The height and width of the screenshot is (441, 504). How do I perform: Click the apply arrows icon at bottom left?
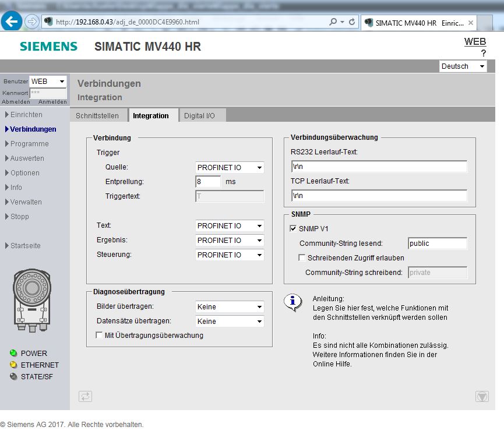85,397
